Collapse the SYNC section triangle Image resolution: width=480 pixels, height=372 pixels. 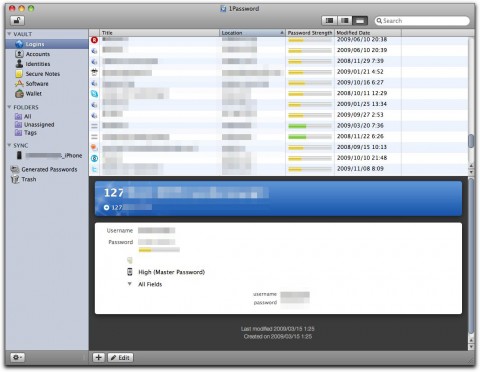click(9, 145)
